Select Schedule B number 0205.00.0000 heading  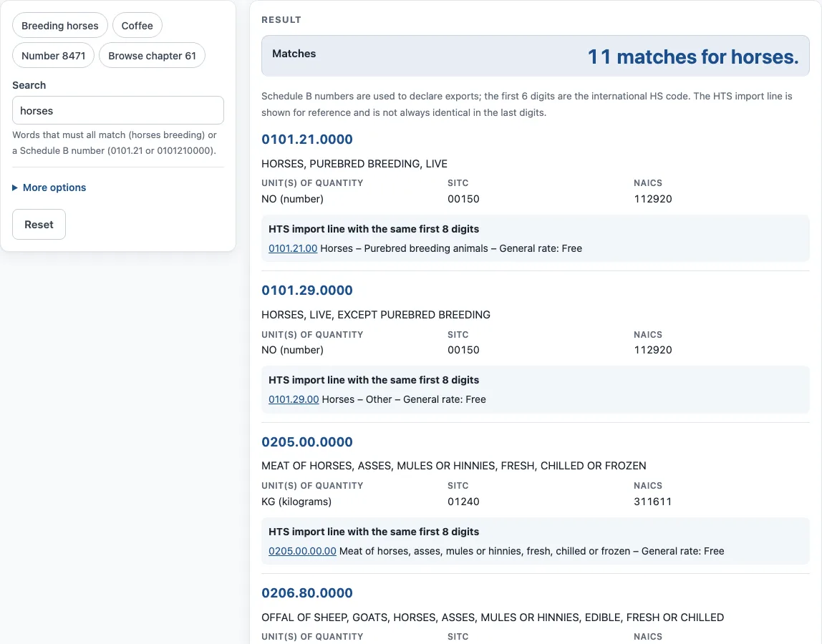pyautogui.click(x=307, y=442)
